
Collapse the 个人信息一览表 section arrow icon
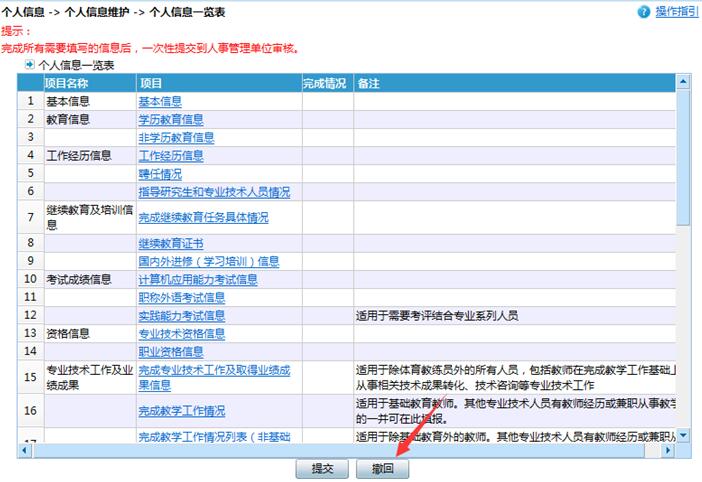click(x=30, y=64)
